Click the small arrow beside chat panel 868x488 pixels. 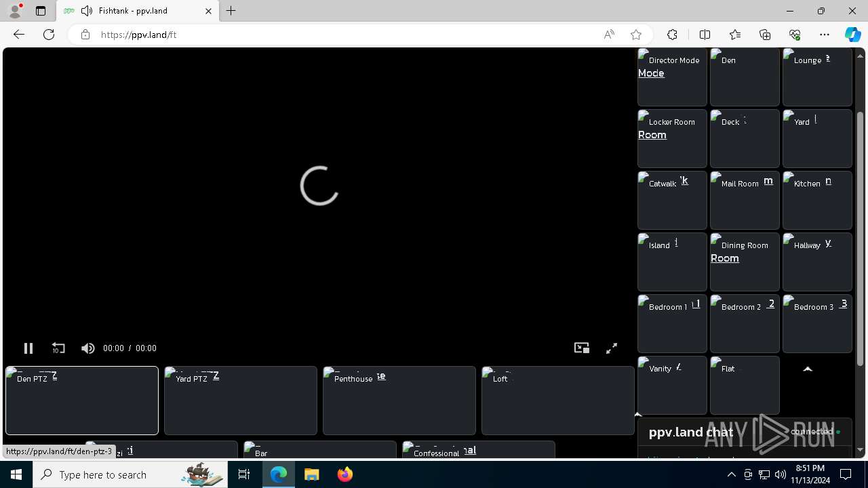click(637, 414)
